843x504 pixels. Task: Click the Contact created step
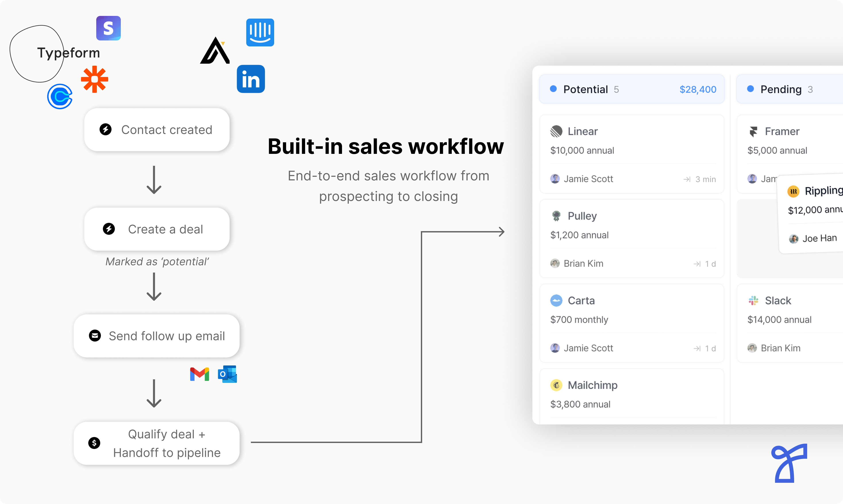(x=157, y=130)
